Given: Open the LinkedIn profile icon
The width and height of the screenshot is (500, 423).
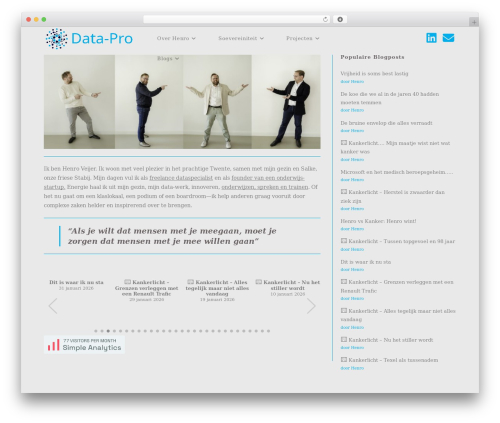Looking at the screenshot, I should [431, 38].
